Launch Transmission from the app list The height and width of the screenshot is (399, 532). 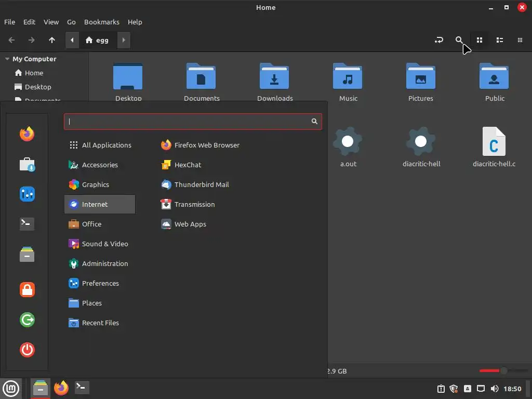188,204
